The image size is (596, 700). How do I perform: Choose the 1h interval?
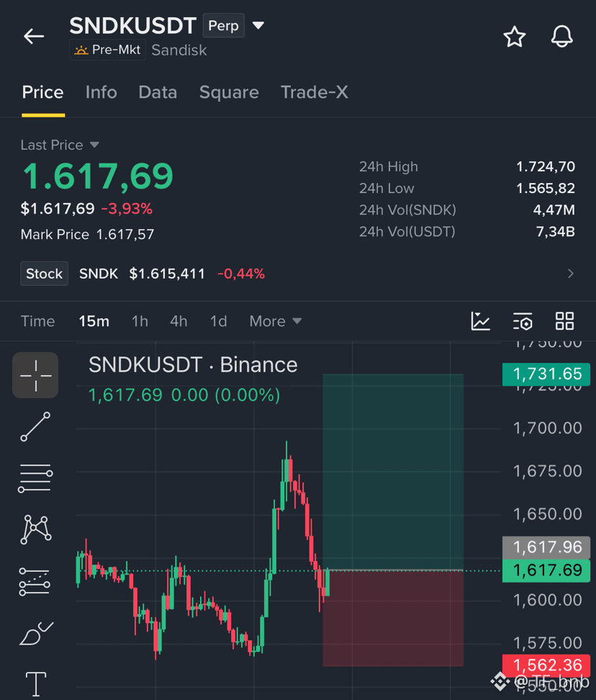point(140,321)
